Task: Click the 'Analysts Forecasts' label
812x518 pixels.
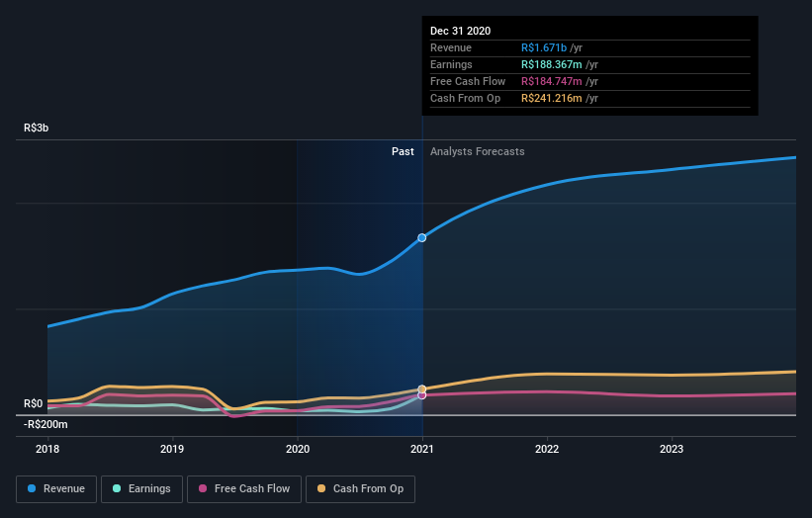Action: coord(477,151)
